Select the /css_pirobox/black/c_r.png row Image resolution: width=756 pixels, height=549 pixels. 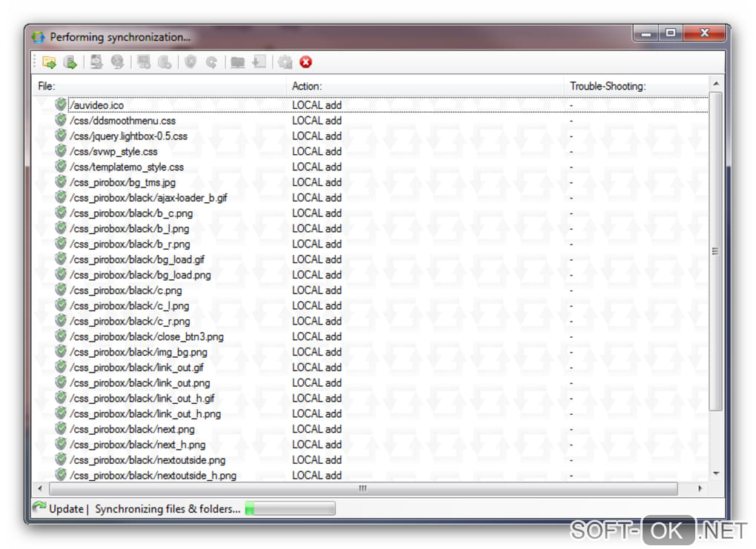pos(371,321)
